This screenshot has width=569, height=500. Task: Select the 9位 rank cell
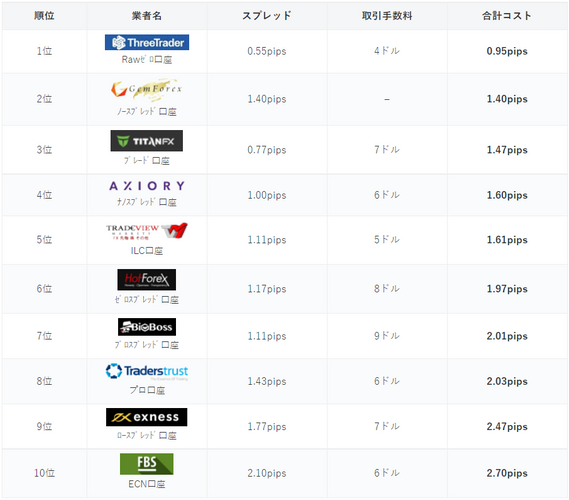[44, 427]
